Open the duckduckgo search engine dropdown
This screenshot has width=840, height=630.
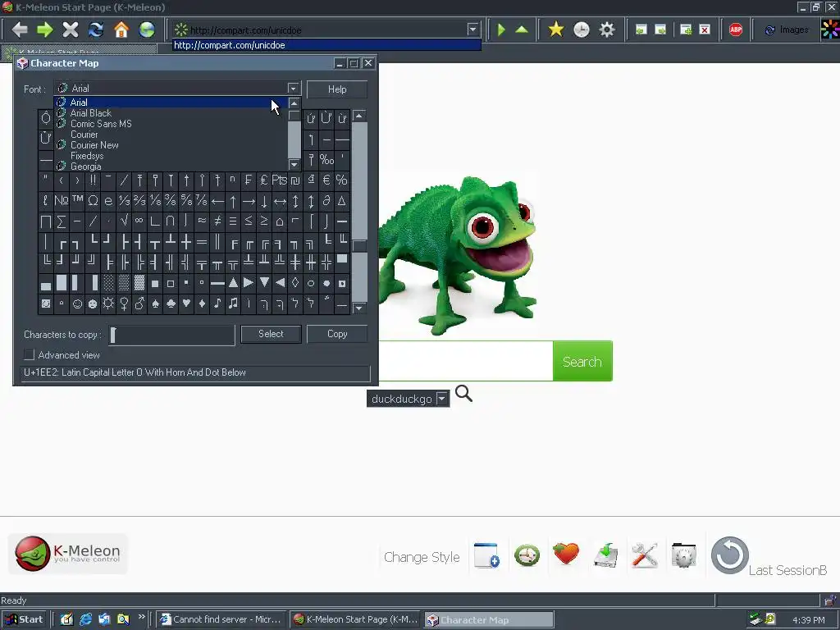point(442,399)
